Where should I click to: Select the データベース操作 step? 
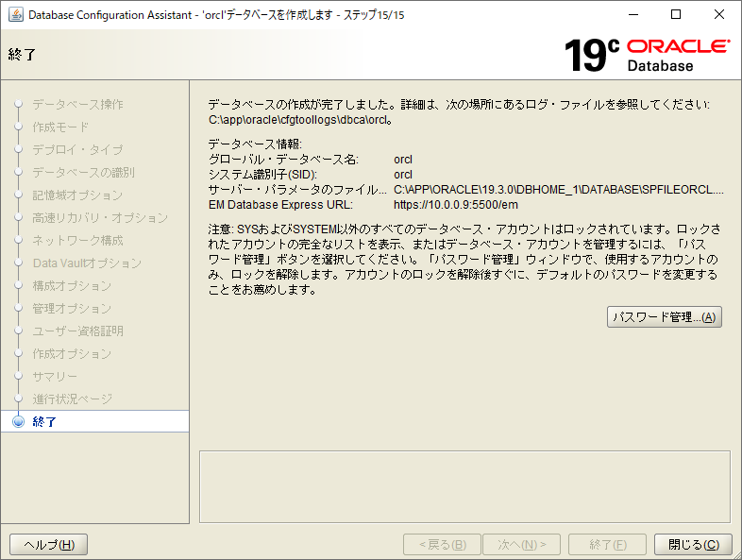pos(77,104)
